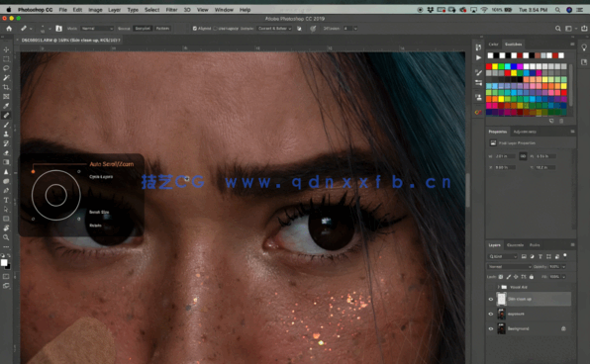This screenshot has width=590, height=364.
Task: Select the Clone Stamp tool
Action: (6, 135)
